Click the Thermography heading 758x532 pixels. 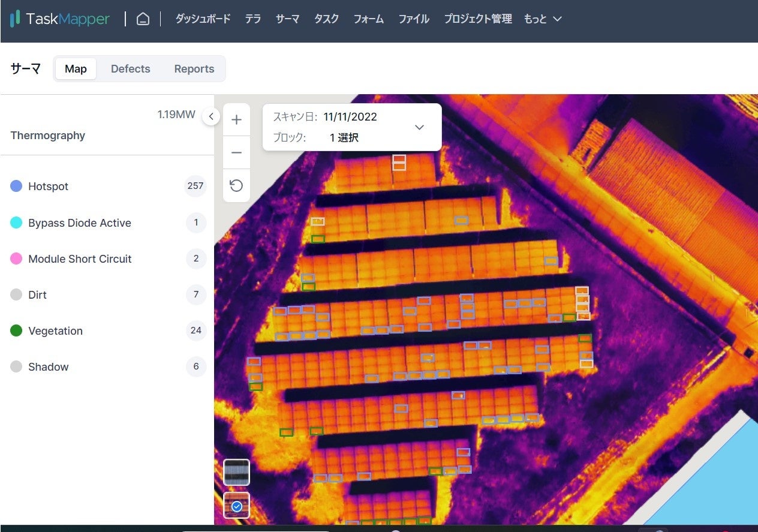[x=48, y=136]
